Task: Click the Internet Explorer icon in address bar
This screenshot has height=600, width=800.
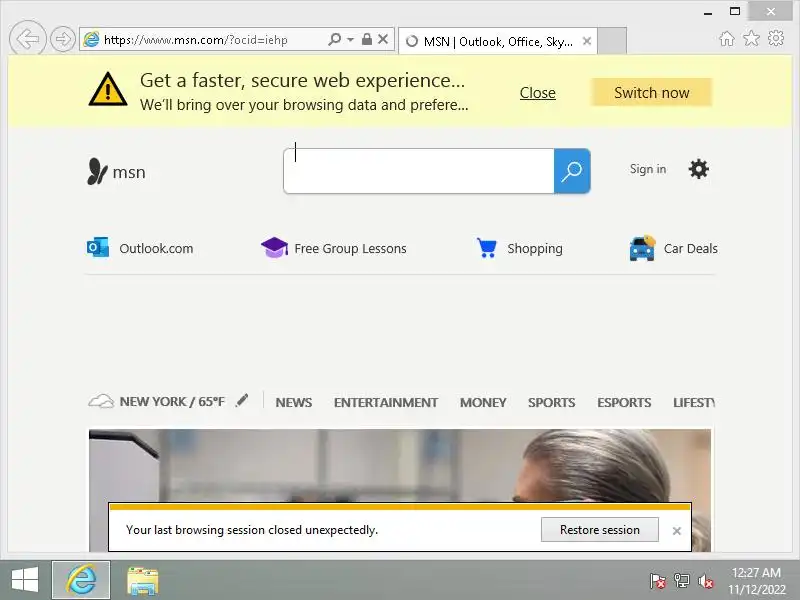Action: point(91,39)
